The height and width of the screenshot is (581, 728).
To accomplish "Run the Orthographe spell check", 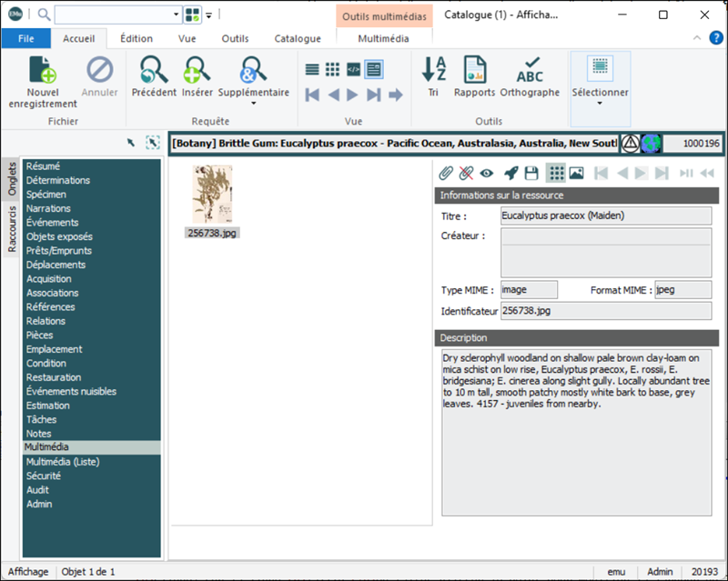I will 530,70.
